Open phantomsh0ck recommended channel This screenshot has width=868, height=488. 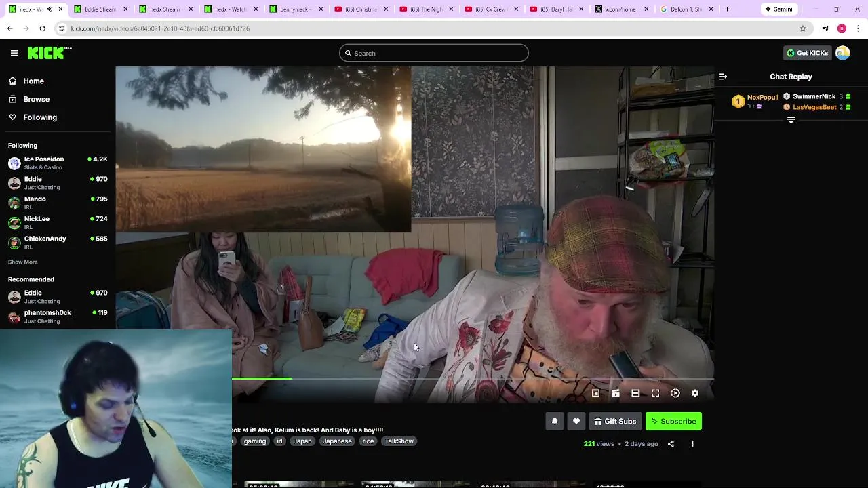[58, 317]
